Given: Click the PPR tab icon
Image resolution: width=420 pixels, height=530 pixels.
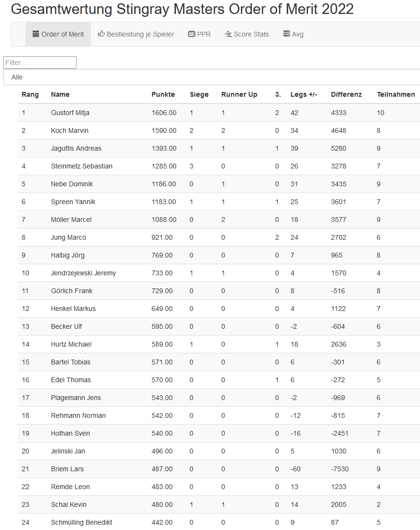Looking at the screenshot, I should point(191,34).
